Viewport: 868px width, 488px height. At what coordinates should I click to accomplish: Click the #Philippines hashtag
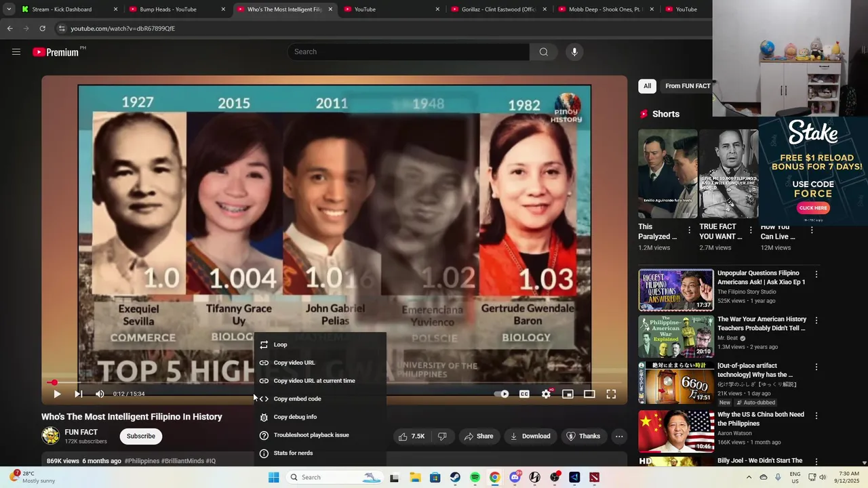click(x=142, y=461)
